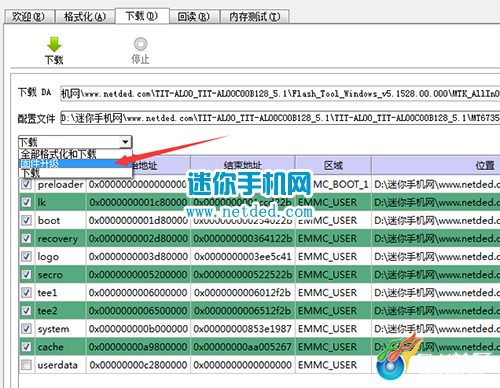Image resolution: width=500 pixels, height=388 pixels.
Task: Toggle the boot partition checkbox
Action: tap(26, 220)
